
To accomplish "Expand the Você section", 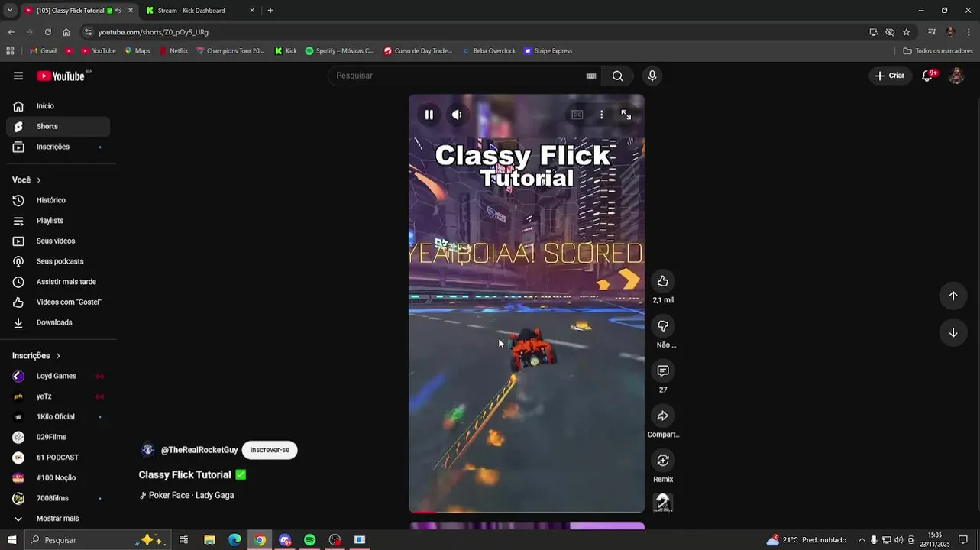I will [27, 180].
